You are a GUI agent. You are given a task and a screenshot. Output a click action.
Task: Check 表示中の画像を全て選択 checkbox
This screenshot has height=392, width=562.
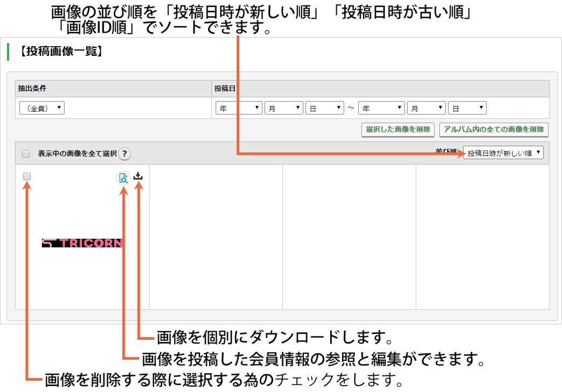coord(26,154)
